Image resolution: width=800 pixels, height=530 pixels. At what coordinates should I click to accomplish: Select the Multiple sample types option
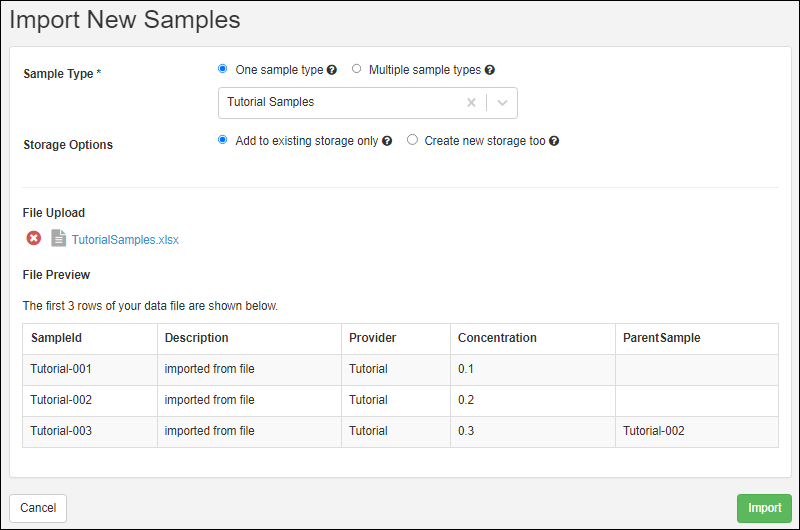point(356,68)
